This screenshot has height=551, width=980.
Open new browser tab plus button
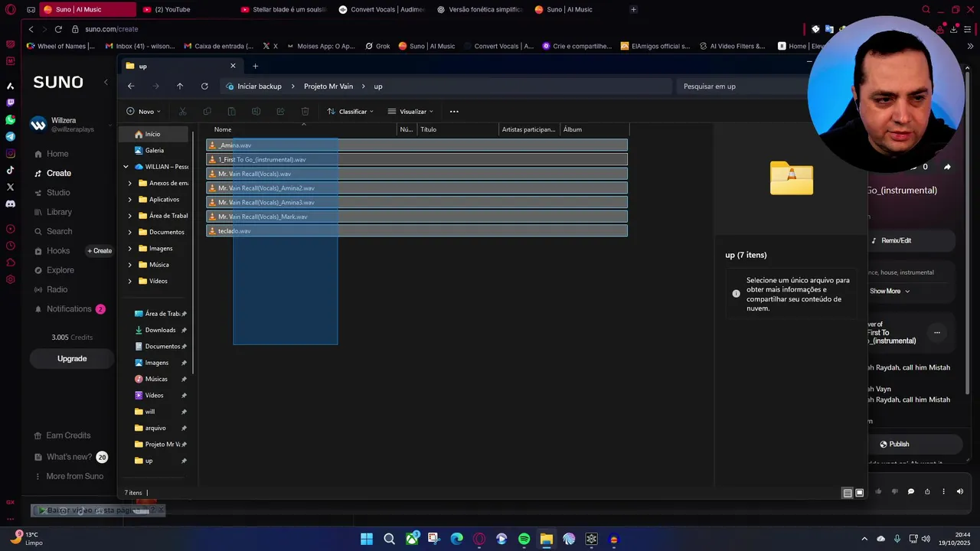point(633,9)
